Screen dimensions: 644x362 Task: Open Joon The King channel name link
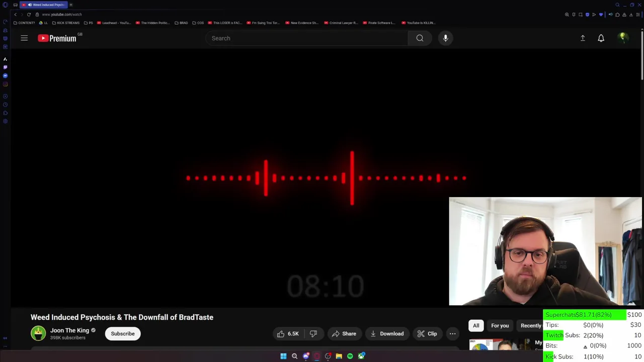tap(69, 330)
